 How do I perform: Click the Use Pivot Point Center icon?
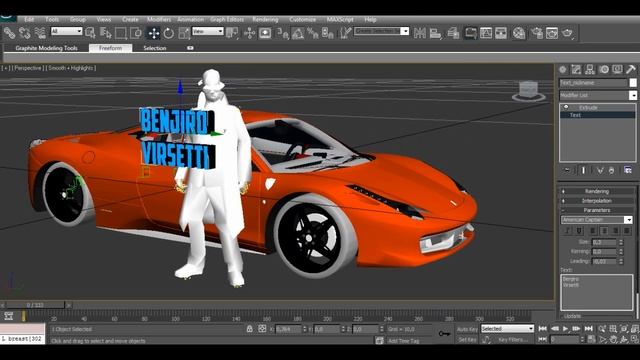coord(232,33)
